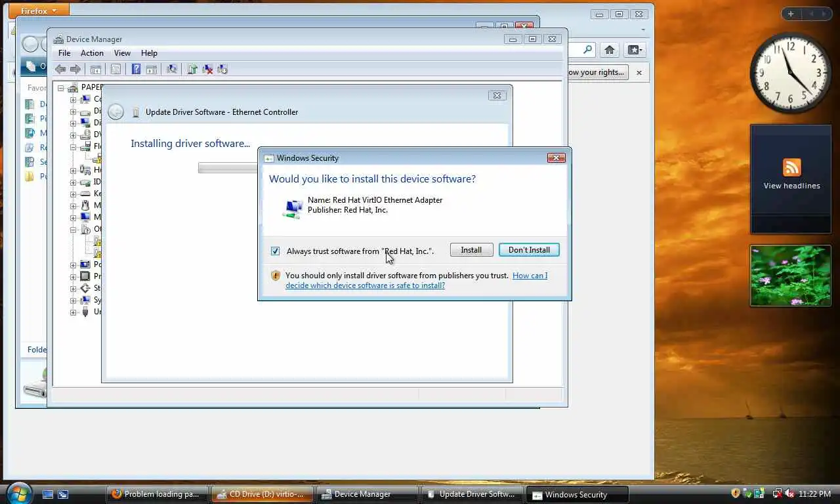Click the sidebar add gadget plus button
840x504 pixels.
(x=791, y=14)
